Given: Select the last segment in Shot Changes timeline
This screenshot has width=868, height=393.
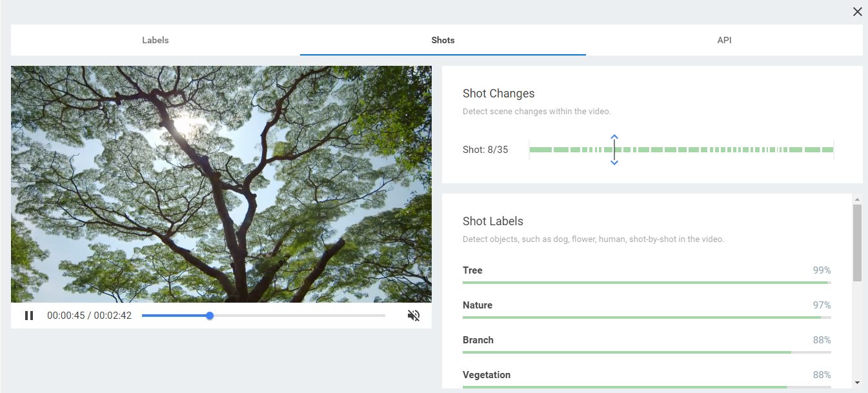Looking at the screenshot, I should (x=827, y=150).
